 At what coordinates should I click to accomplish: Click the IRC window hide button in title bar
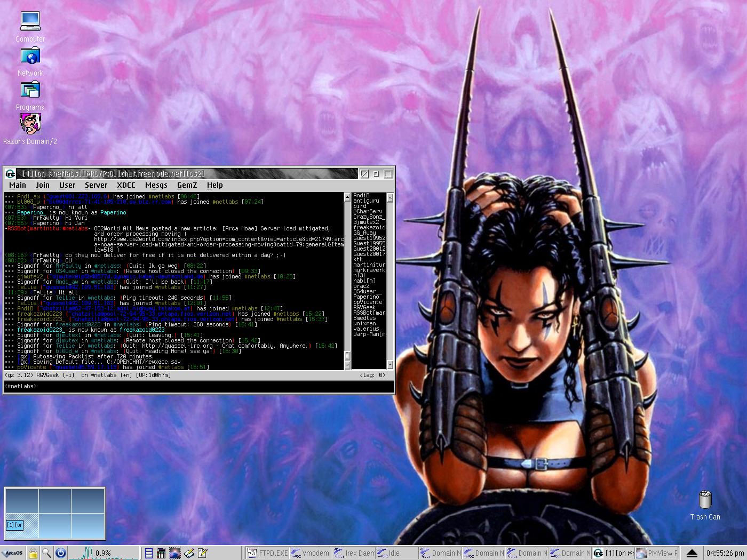pyautogui.click(x=364, y=173)
